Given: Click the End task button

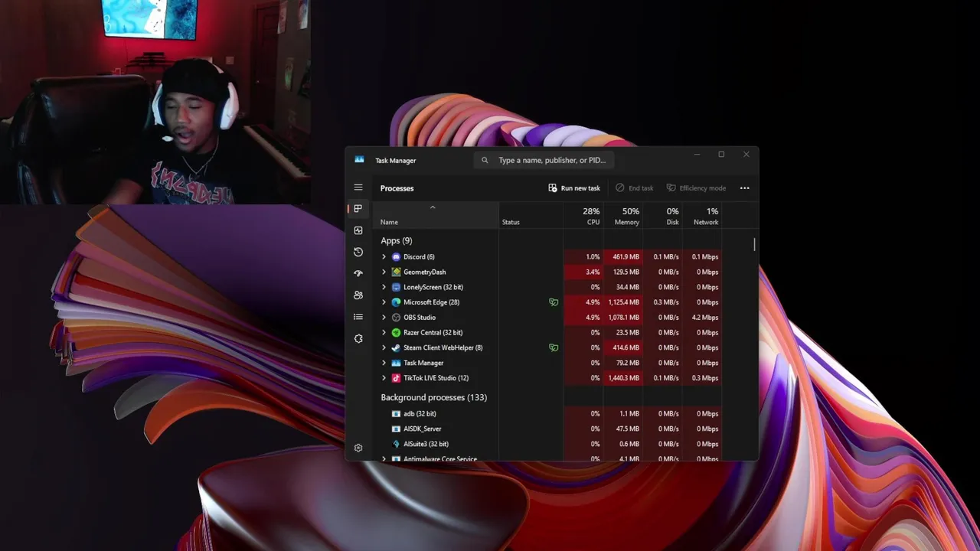Looking at the screenshot, I should pos(635,188).
